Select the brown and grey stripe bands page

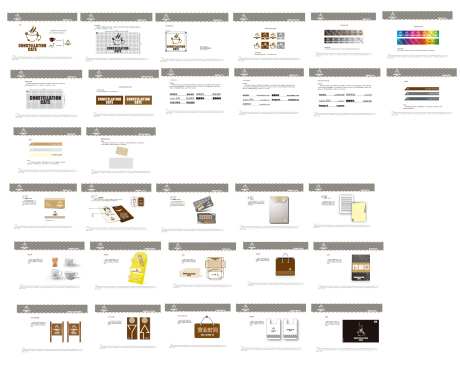click(421, 93)
